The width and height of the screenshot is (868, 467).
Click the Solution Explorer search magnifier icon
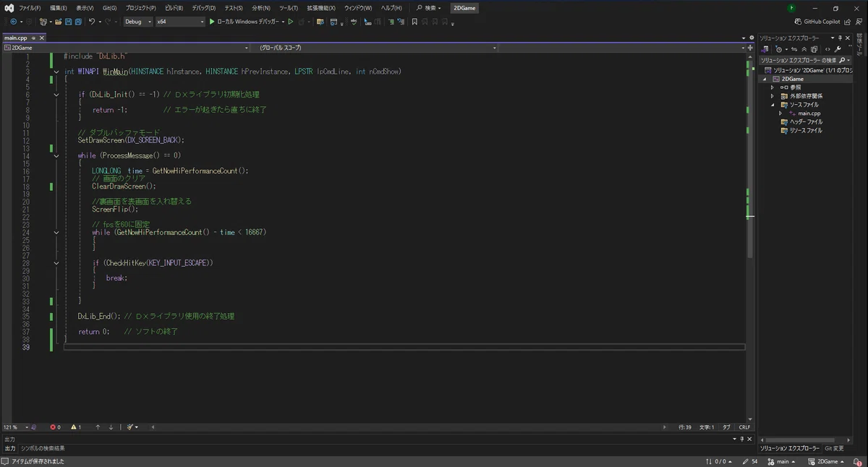[x=842, y=60]
